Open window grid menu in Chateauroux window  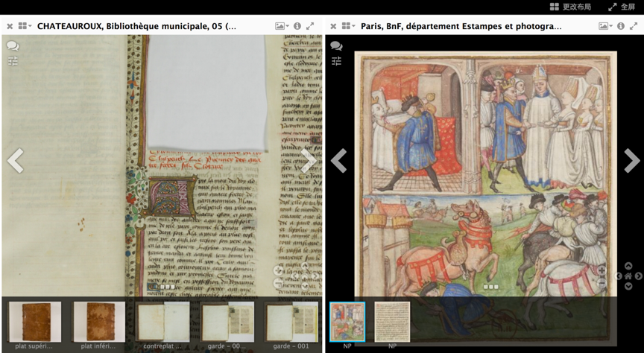(25, 26)
